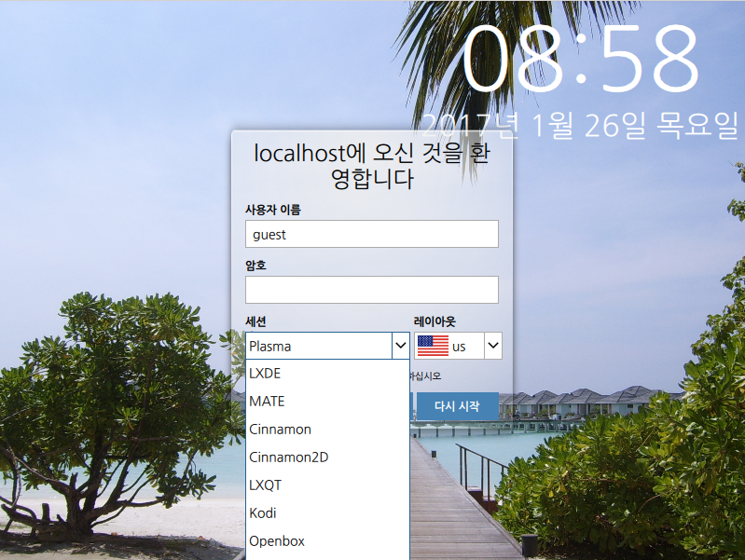
Task: Click the localhost welcome heading
Action: tap(372, 166)
